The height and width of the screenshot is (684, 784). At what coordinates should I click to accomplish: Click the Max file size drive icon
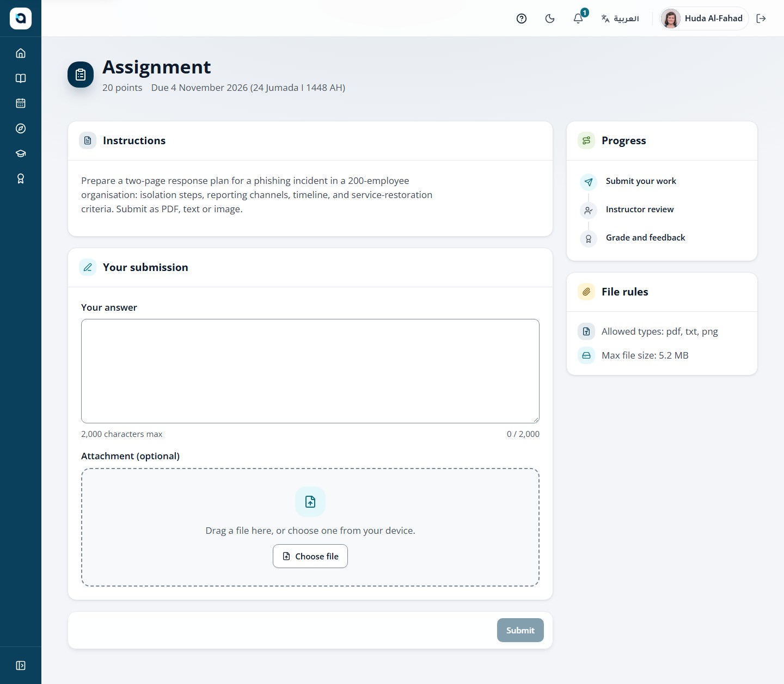click(586, 355)
